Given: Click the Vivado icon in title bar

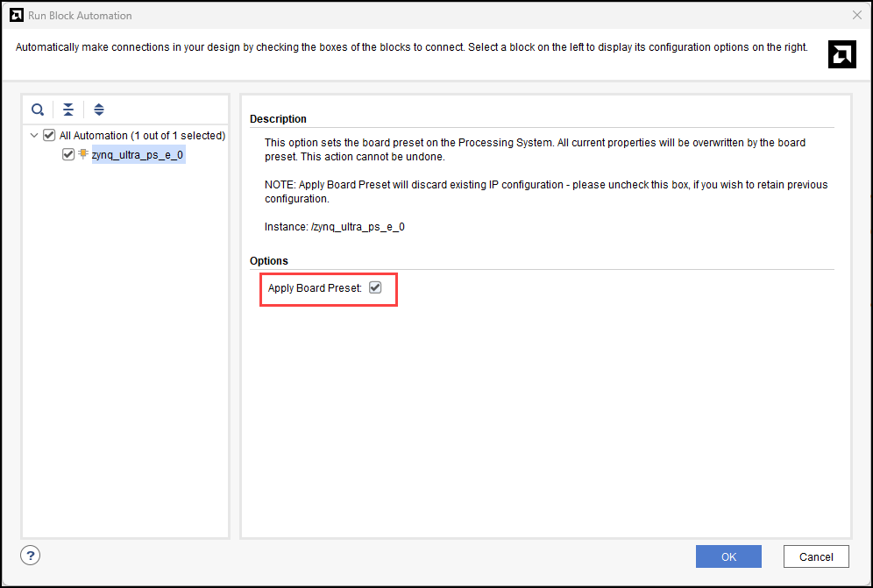Looking at the screenshot, I should 16,15.
